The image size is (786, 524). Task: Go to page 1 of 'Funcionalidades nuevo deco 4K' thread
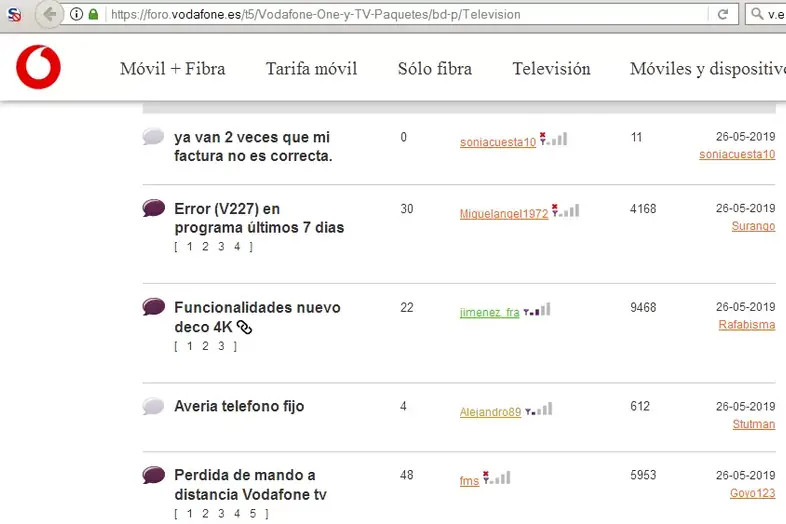[189, 346]
